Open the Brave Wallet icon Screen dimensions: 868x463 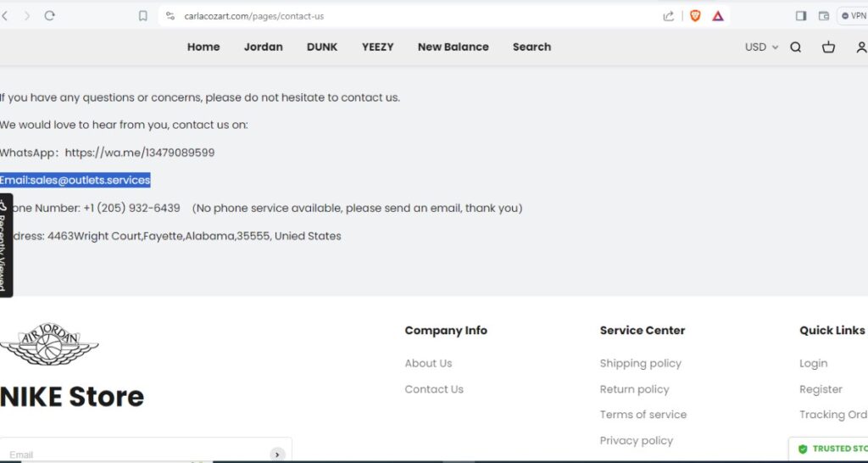pos(824,16)
